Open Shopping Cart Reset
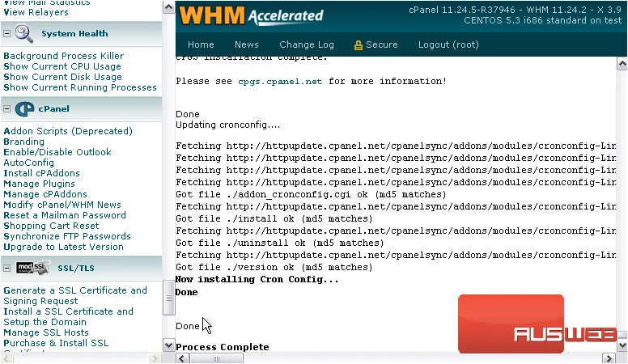This screenshot has width=628, height=364. tap(51, 226)
